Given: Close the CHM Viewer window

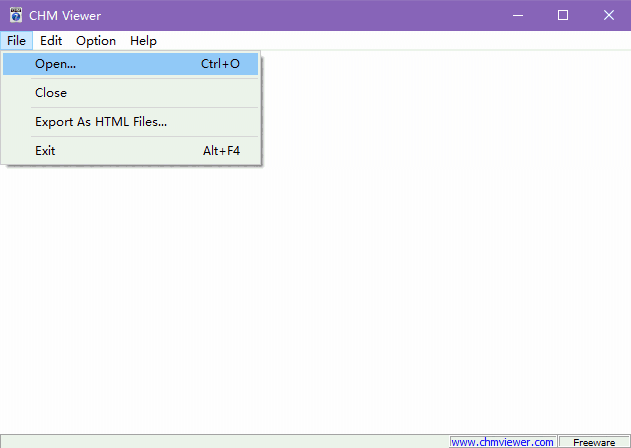Looking at the screenshot, I should 608,15.
